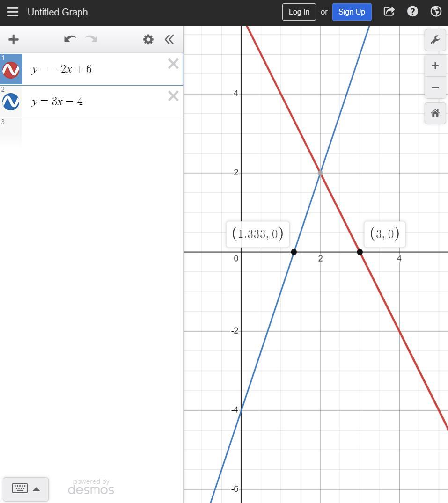Screen dimensions: 448x503
Task: Add a new expression item
Action: coord(14,39)
